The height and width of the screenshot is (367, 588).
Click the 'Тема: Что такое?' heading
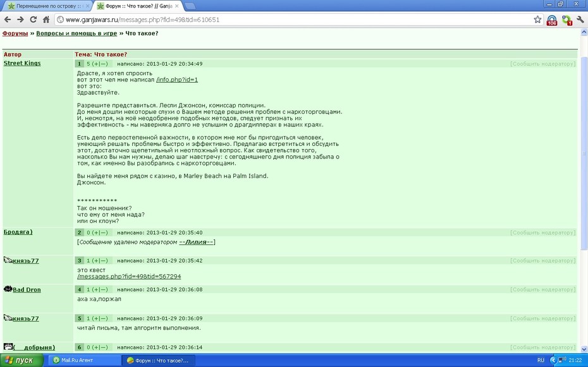101,54
